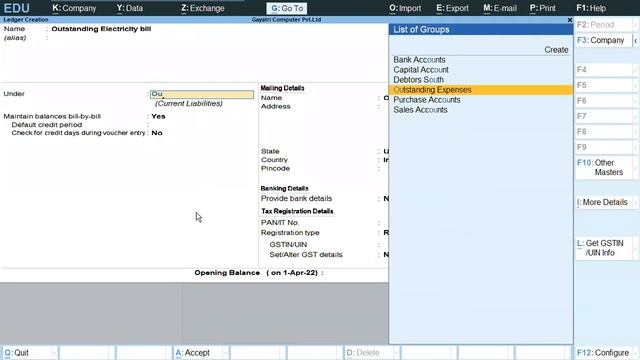Viewport: 640px width, 360px height.
Task: Choose Capital Account group
Action: (480, 70)
